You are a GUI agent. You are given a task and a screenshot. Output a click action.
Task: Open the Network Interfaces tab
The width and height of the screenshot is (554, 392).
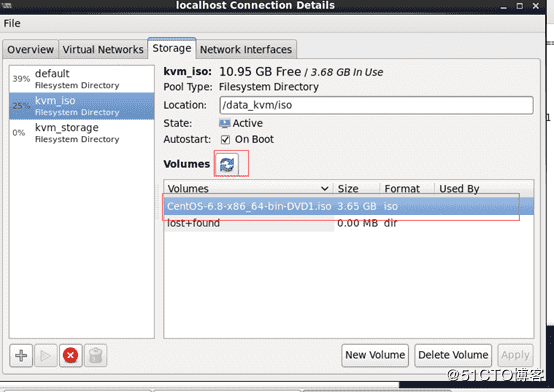(246, 49)
